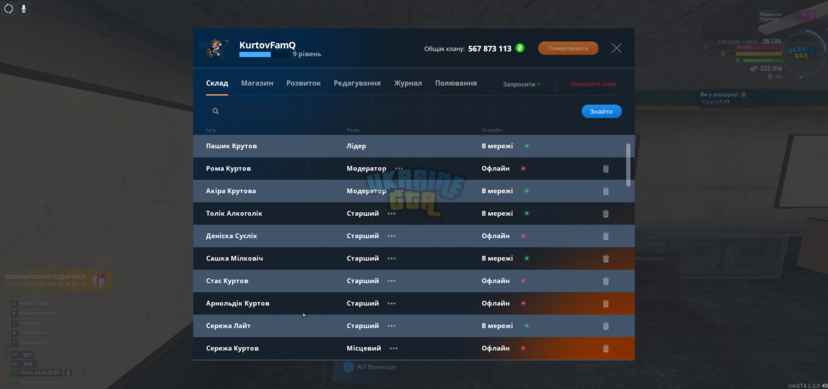Expand role menu for Сережа Куртов

click(x=394, y=348)
